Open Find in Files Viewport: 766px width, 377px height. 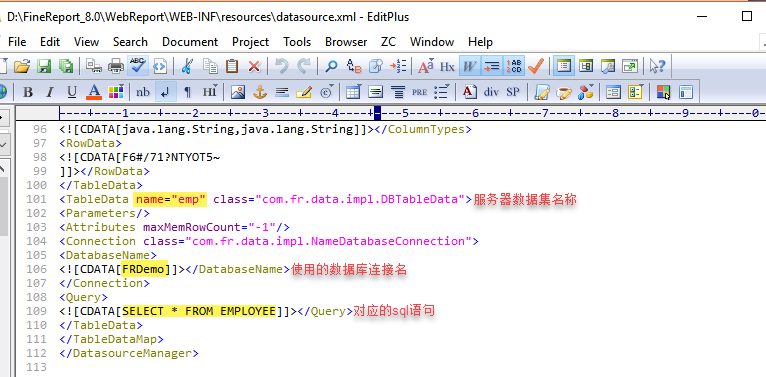375,66
